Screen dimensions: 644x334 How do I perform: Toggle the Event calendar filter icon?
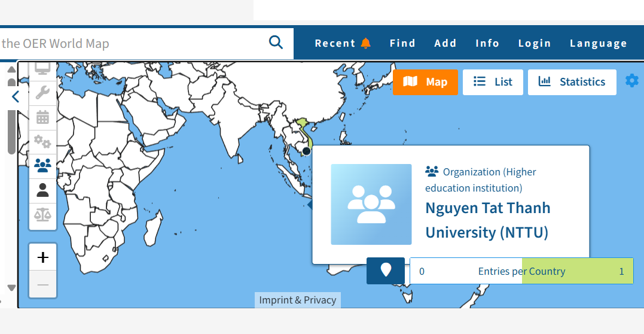(x=42, y=117)
